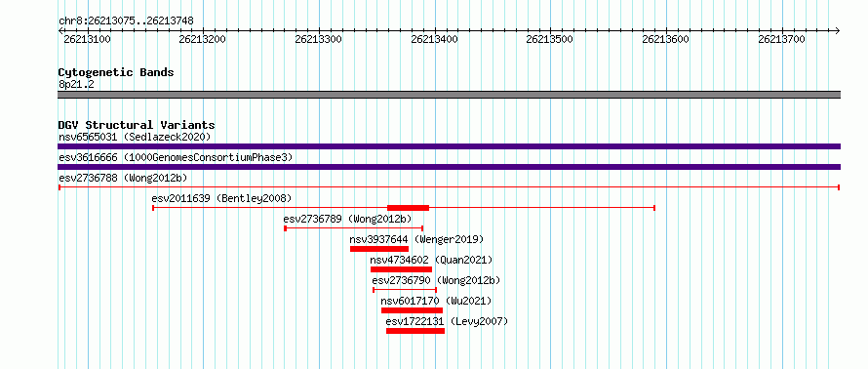Select the 8p21.2 band label

click(x=76, y=84)
